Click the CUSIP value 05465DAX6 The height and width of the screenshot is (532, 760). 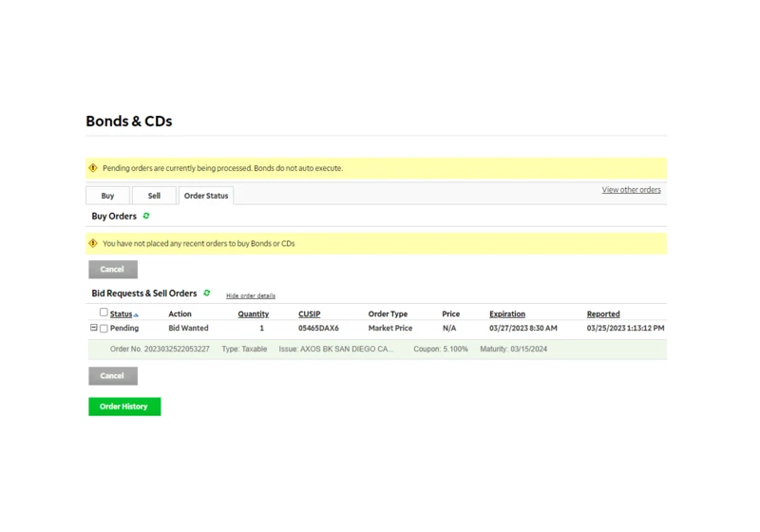[x=318, y=328]
